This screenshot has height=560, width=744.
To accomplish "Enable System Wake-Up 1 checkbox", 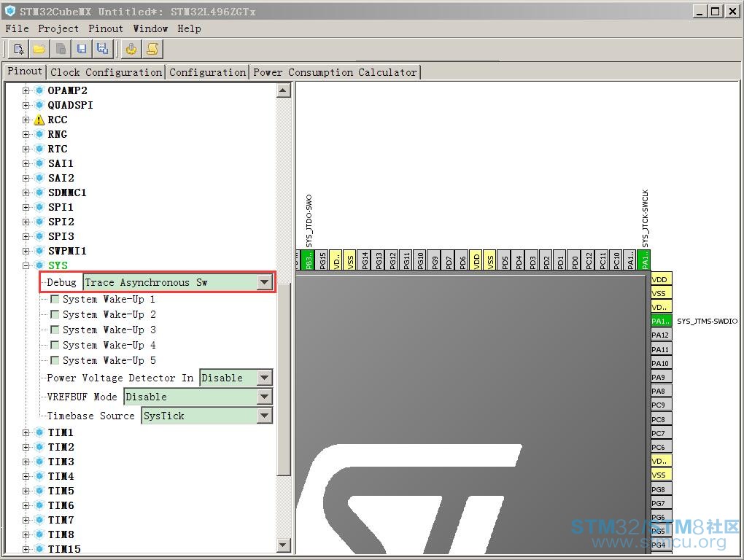I will click(x=55, y=299).
